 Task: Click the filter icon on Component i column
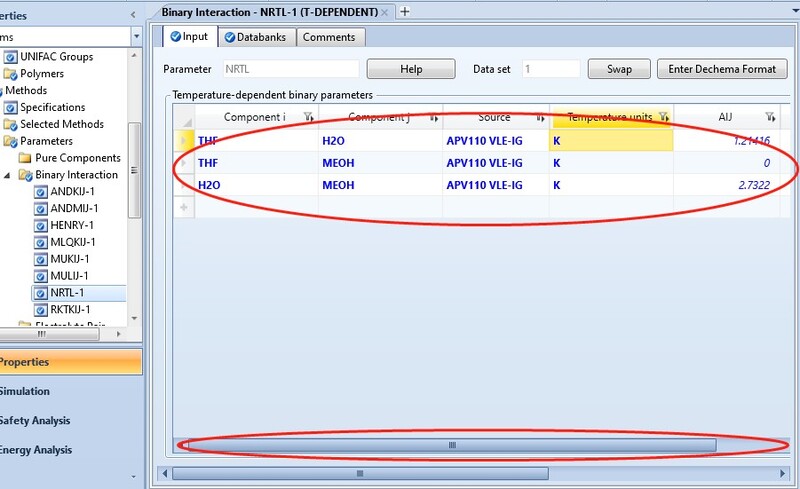pyautogui.click(x=309, y=117)
